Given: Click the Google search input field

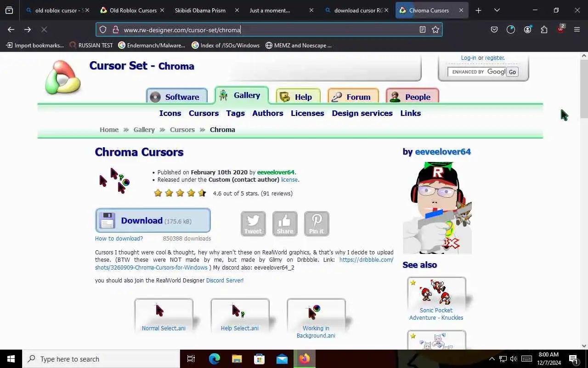Looking at the screenshot, I should coord(477,72).
